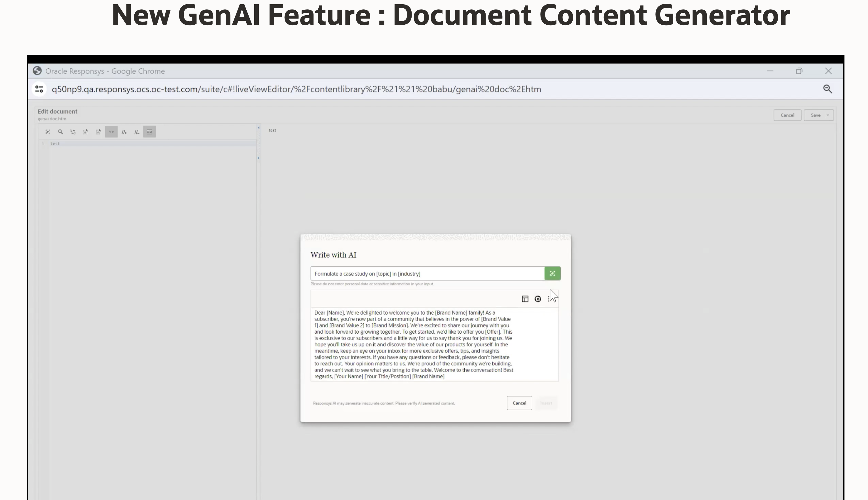Open the Save button dropdown arrow
Screen dimensions: 868x500
tap(828, 115)
